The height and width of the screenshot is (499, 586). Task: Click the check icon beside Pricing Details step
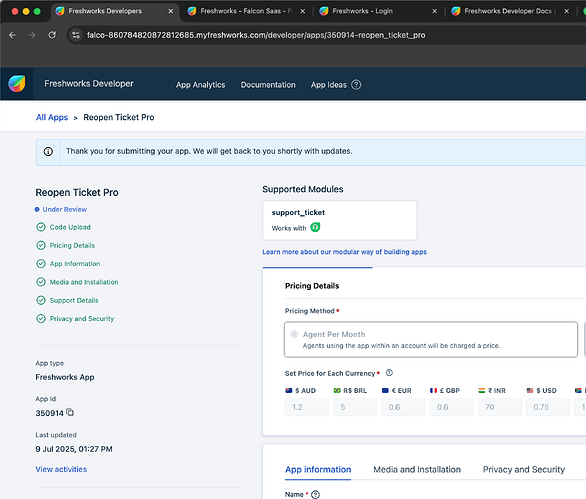(41, 245)
